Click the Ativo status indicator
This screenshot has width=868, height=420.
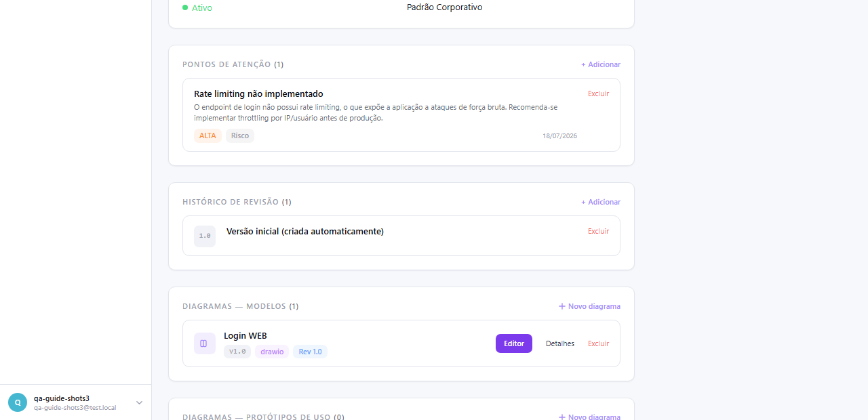coord(197,7)
